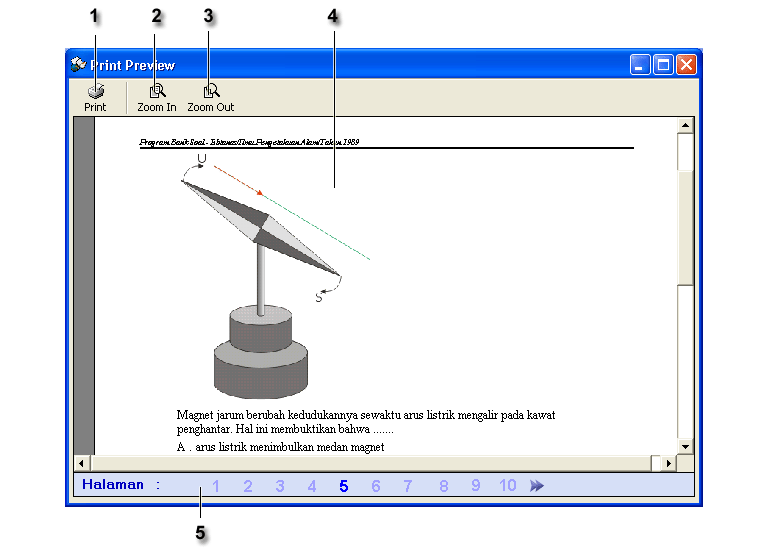Click the horizontal scrollbar left arrow
768x557 pixels.
click(x=81, y=463)
